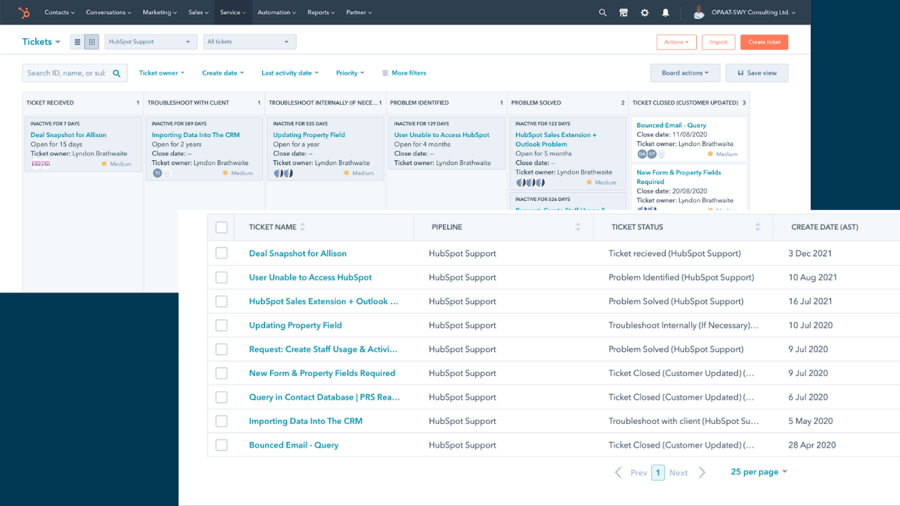Click the tag on Deal Snapshot card
The height and width of the screenshot is (506, 900).
(40, 164)
